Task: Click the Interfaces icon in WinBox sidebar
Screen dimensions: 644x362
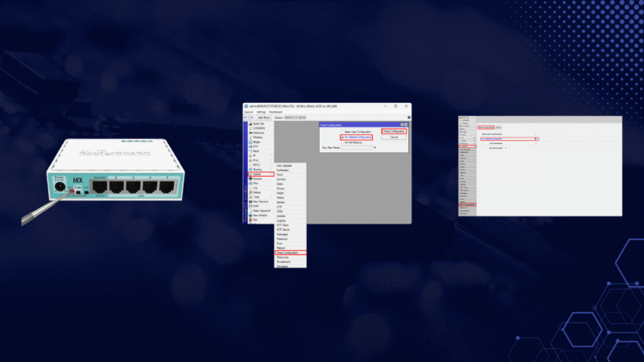Action: click(x=250, y=133)
